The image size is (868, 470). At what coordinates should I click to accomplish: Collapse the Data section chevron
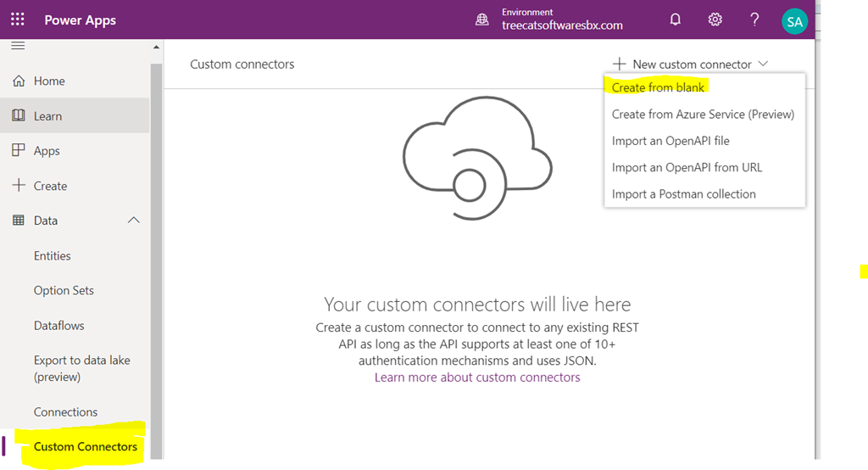133,220
